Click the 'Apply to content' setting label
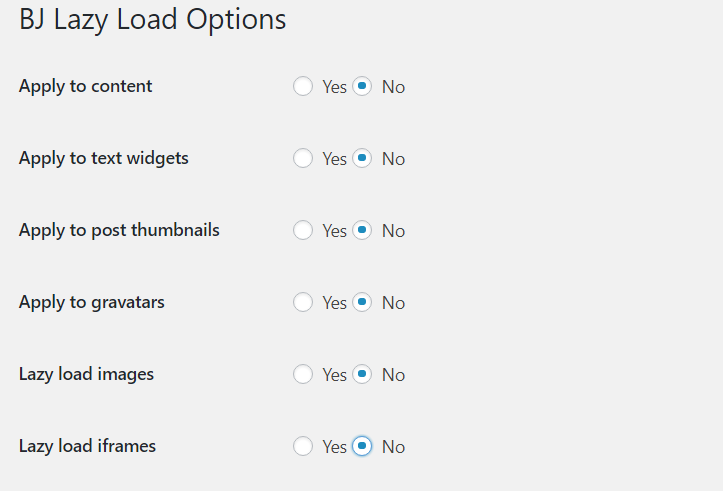The width and height of the screenshot is (723, 491). [85, 87]
